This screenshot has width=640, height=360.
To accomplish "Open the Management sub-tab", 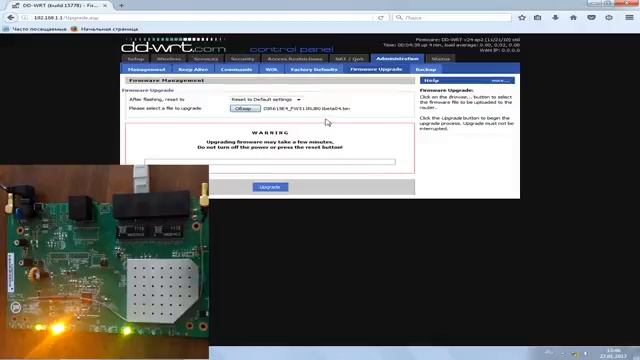I will tap(147, 69).
